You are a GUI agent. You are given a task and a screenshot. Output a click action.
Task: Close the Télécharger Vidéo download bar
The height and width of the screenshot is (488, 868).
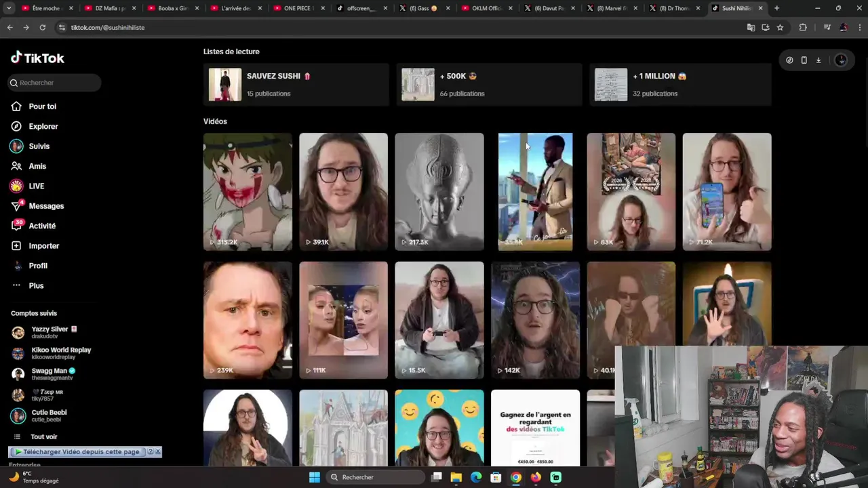tap(158, 451)
